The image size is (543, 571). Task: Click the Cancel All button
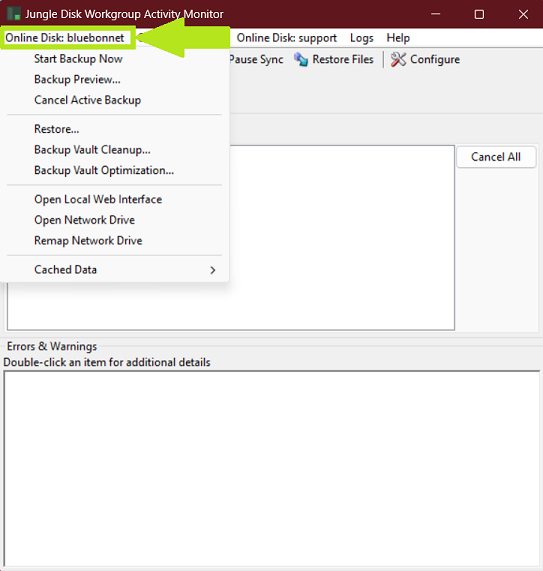click(496, 157)
